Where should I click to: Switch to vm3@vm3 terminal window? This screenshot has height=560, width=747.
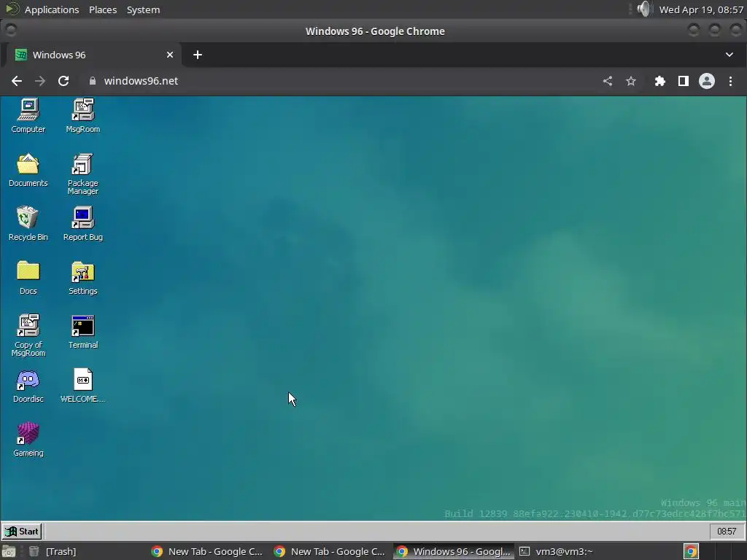coord(576,551)
